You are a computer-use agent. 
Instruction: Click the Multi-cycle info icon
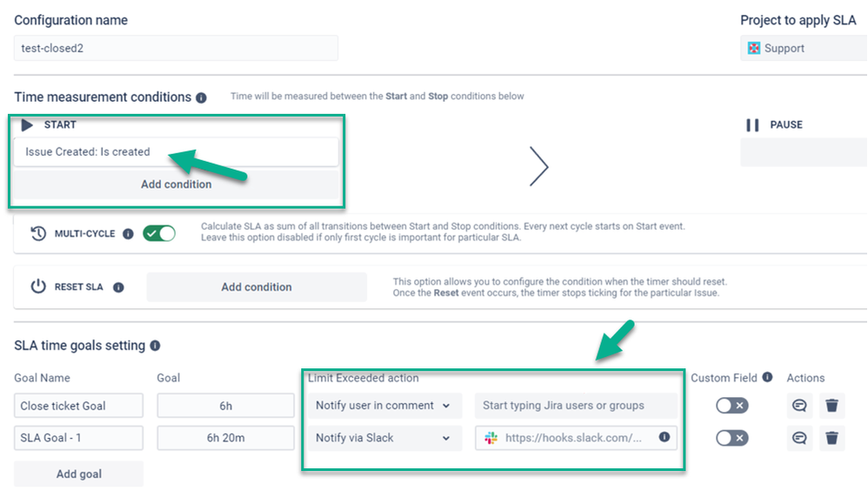(x=128, y=234)
